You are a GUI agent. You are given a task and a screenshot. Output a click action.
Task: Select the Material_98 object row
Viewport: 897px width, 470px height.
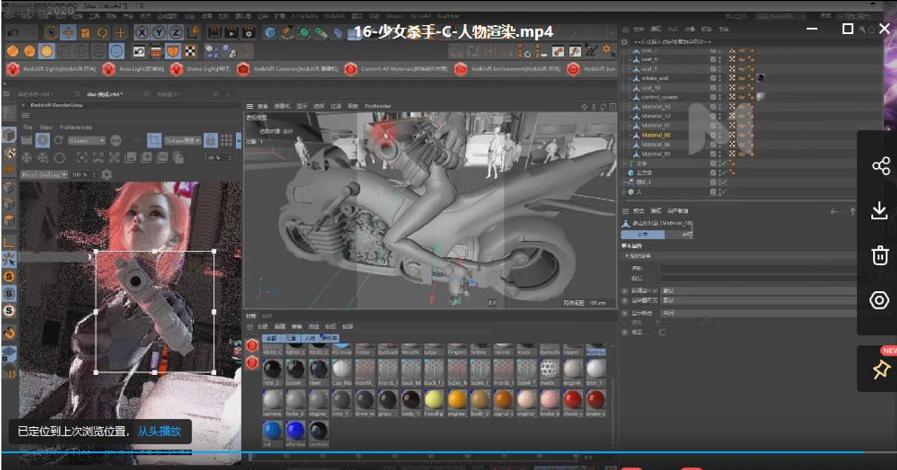656,135
